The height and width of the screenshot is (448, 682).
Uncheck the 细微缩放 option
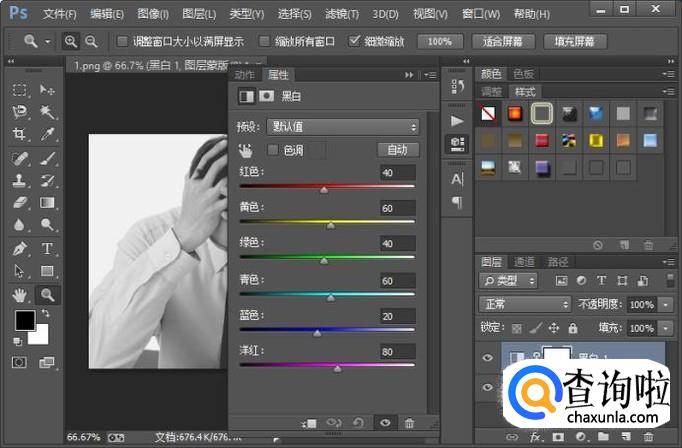click(x=355, y=42)
